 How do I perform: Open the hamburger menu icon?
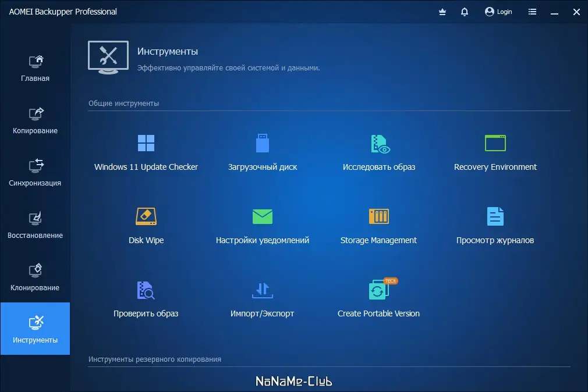[x=532, y=12]
